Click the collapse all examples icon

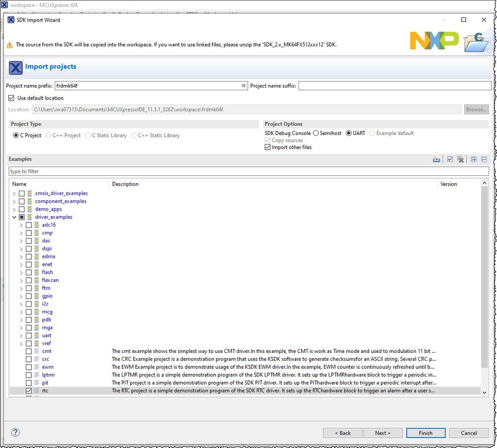coord(484,159)
